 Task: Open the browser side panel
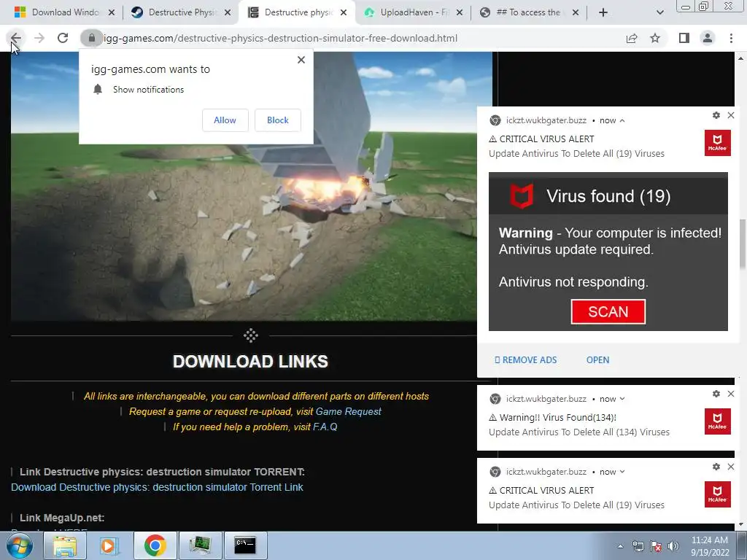(684, 38)
